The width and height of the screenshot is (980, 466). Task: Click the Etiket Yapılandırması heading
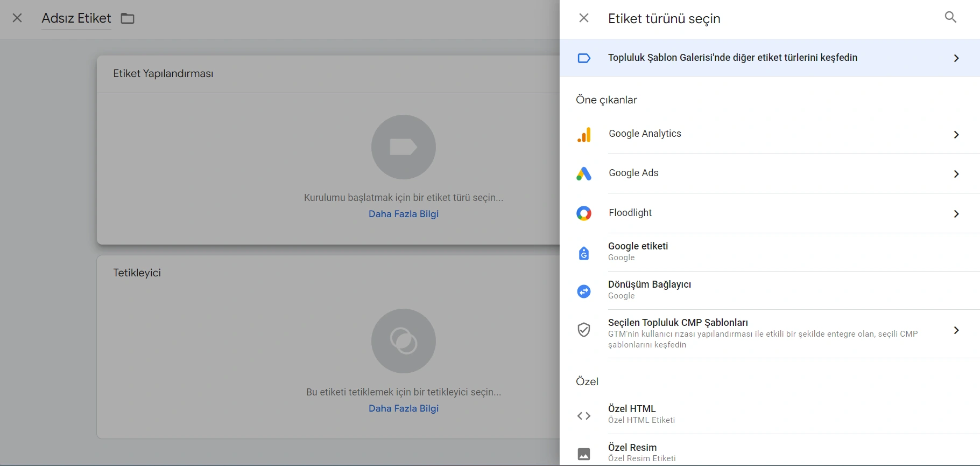pyautogui.click(x=163, y=74)
